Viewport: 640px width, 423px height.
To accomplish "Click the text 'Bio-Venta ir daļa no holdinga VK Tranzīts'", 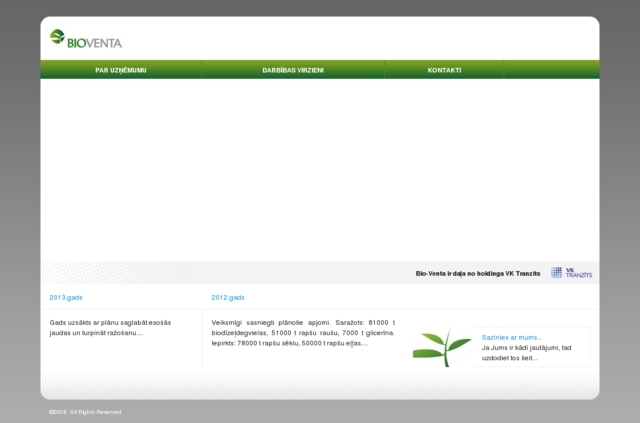I will (478, 274).
